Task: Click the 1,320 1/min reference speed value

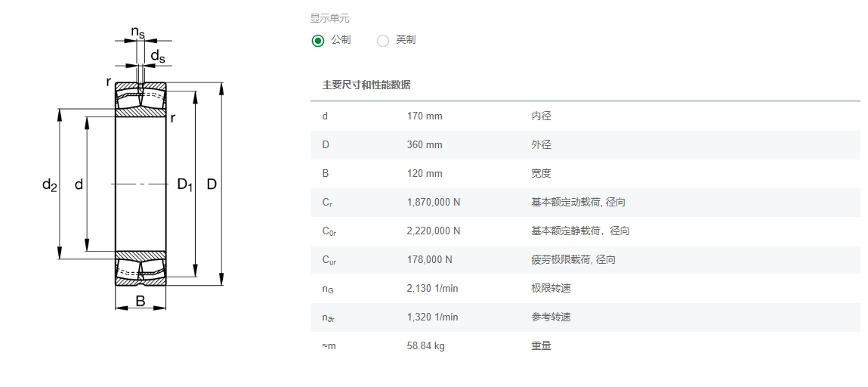Action: pyautogui.click(x=432, y=317)
